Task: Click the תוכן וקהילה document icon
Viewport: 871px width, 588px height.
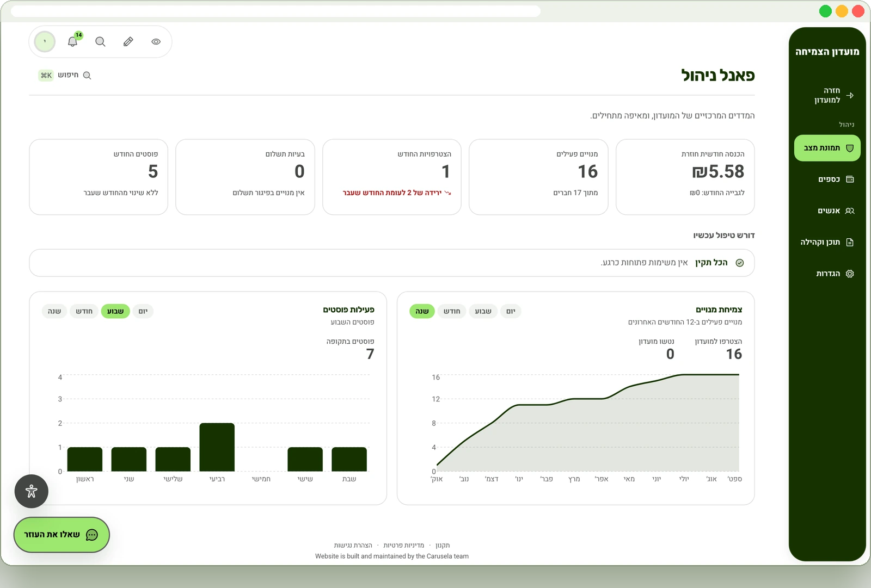Action: coord(850,242)
